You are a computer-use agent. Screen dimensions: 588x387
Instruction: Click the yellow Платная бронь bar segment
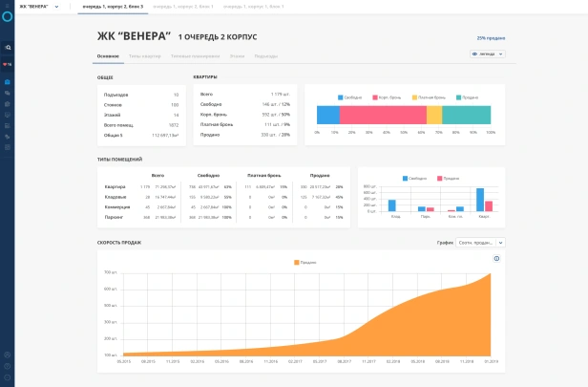[x=434, y=115]
